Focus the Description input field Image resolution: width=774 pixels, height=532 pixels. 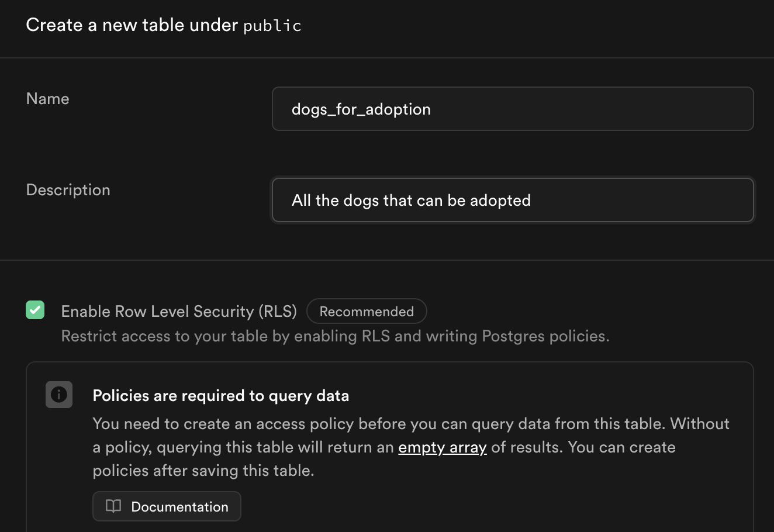click(x=513, y=200)
